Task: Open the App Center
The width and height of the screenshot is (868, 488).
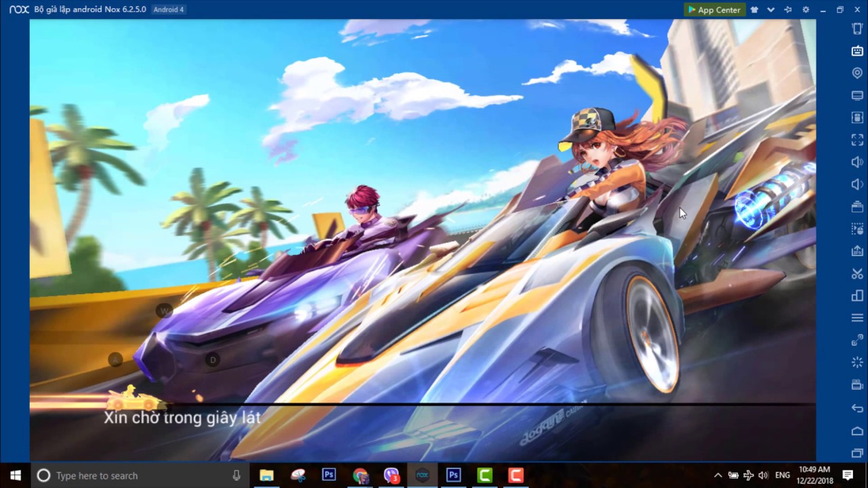Action: [715, 9]
